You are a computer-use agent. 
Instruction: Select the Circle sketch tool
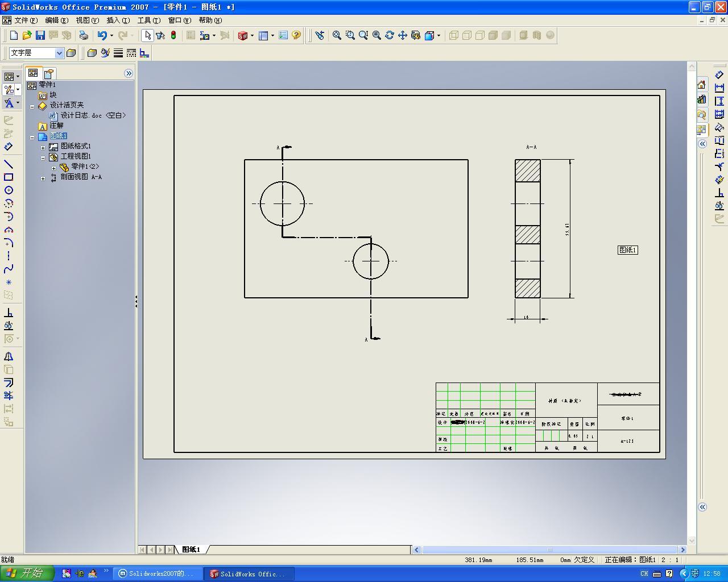point(9,190)
